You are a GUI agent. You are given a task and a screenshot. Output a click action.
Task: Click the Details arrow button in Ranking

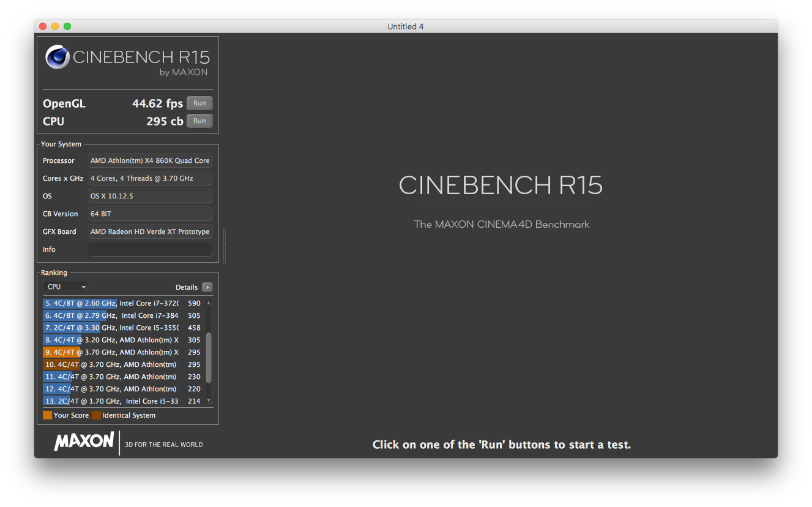point(207,287)
